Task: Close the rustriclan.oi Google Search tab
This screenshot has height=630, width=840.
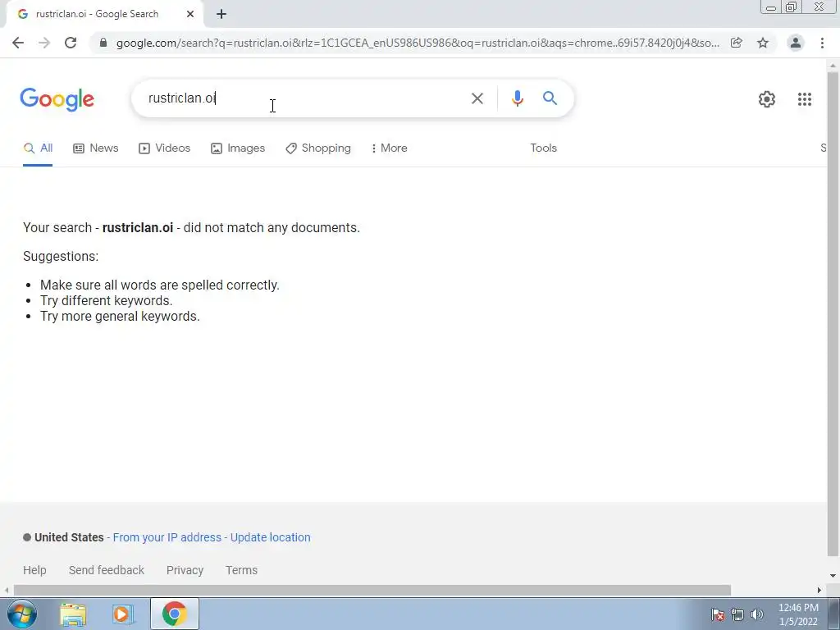Action: click(190, 14)
